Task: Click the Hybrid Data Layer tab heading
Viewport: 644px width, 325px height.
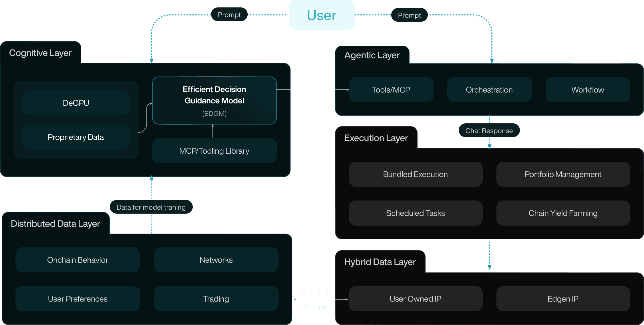Action: 380,262
